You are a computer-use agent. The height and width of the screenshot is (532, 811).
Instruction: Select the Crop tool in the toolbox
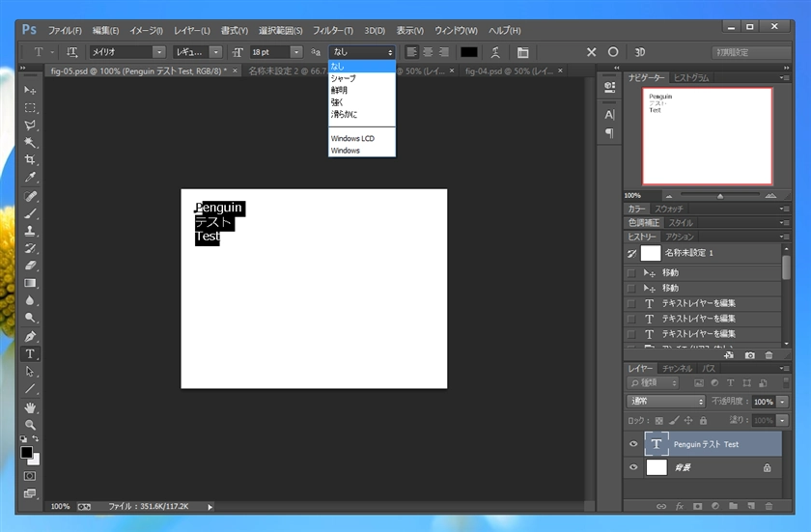coord(30,159)
